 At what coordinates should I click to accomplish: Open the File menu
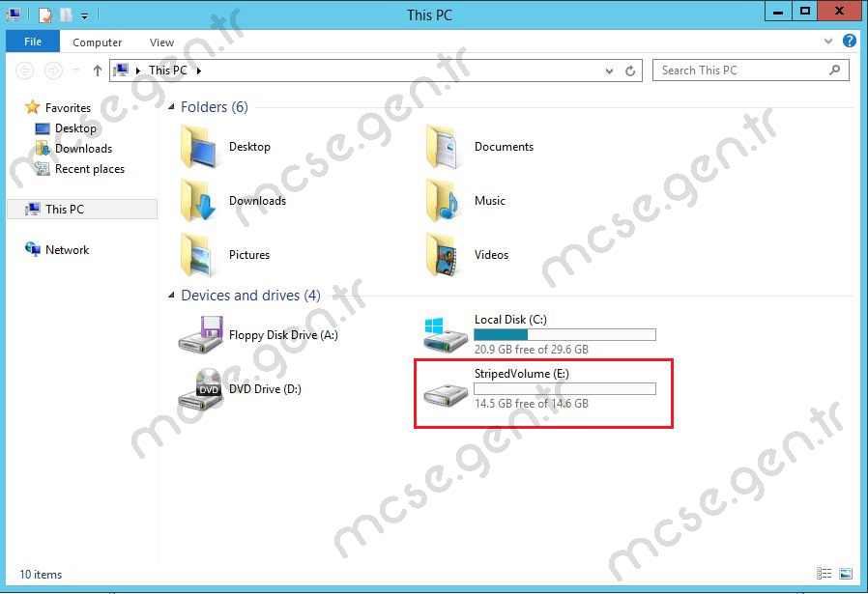(x=33, y=42)
